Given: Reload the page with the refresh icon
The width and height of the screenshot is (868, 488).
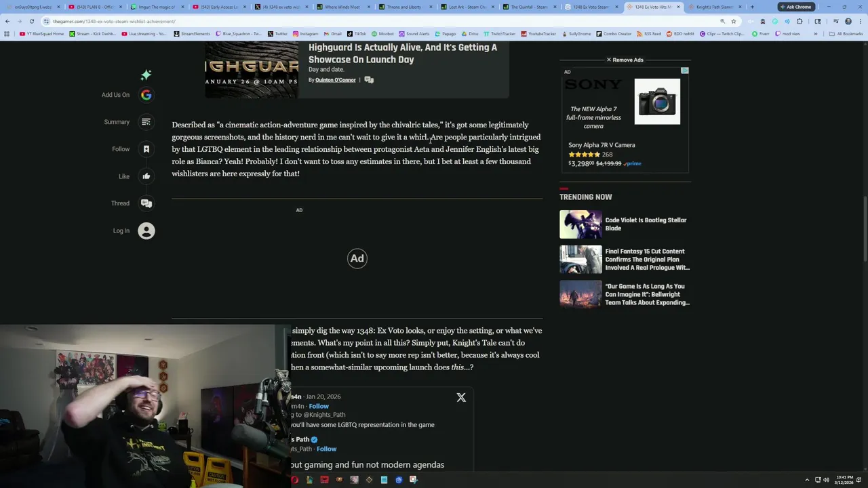Looking at the screenshot, I should (x=31, y=21).
